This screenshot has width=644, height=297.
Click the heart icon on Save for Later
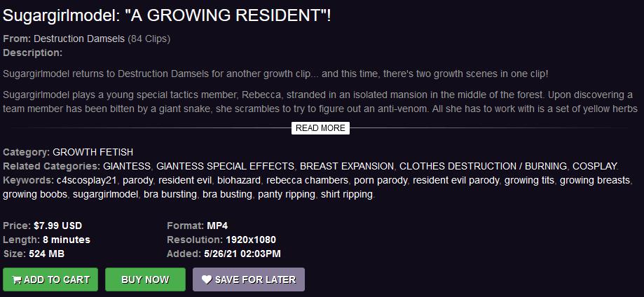coord(206,279)
